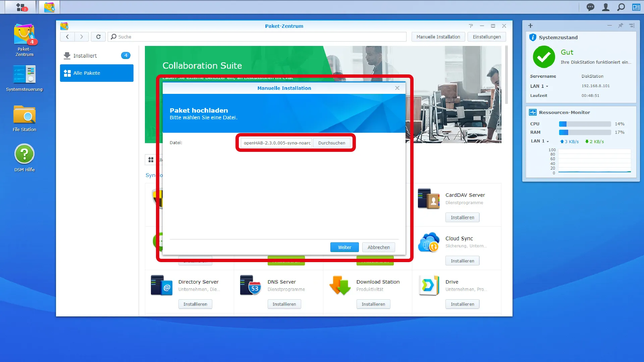Click the RAM usage bar
Viewport: 644px width, 362px height.
(585, 132)
